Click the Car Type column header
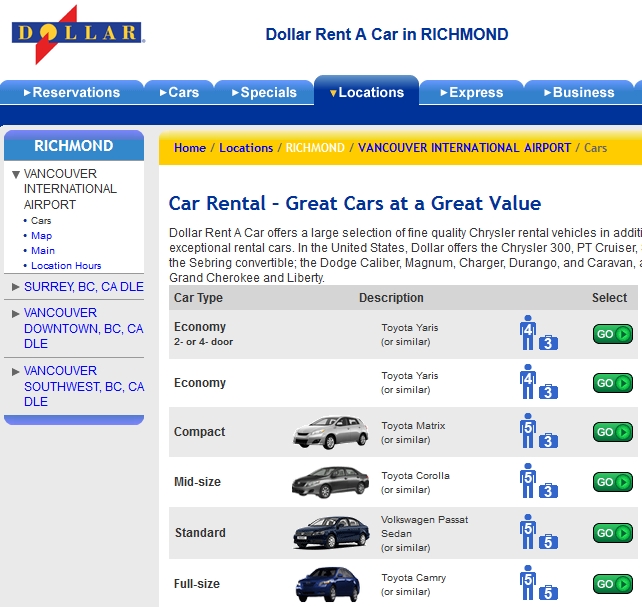642x607 pixels. (198, 298)
